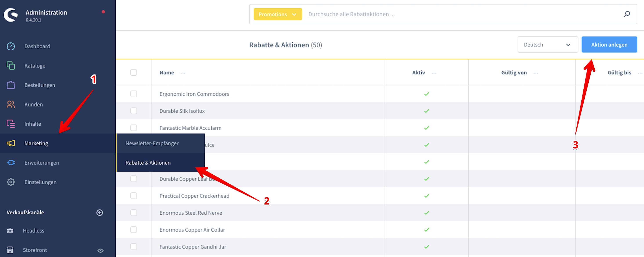644x257 pixels.
Task: Click the Erweiterungen plug icon
Action: click(x=11, y=163)
